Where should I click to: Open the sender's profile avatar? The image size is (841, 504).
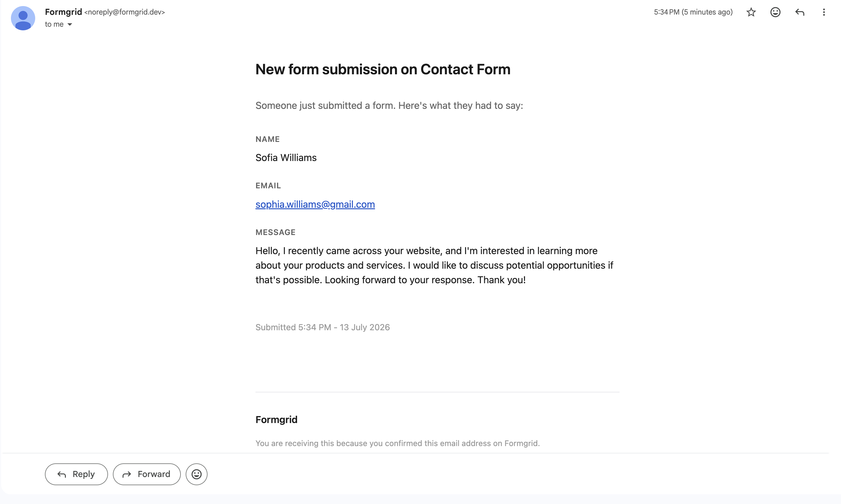(23, 18)
